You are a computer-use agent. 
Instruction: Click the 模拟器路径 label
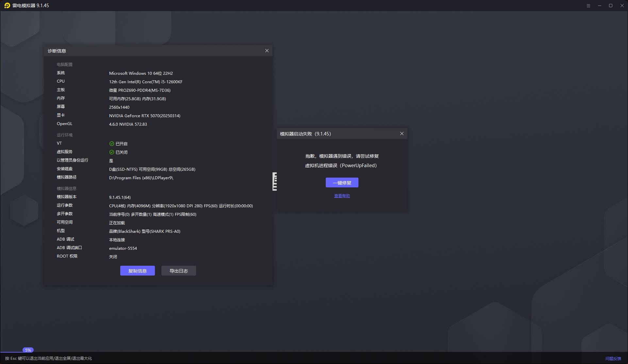click(x=66, y=177)
